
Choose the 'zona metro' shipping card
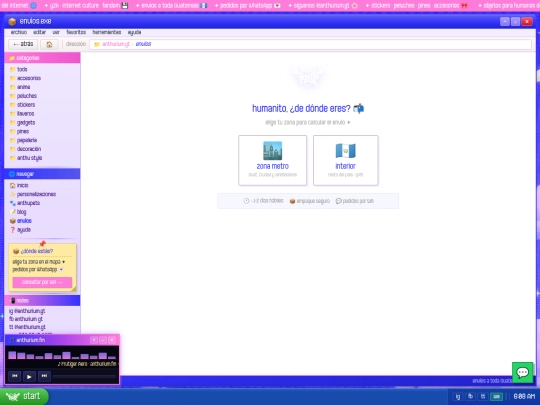click(x=272, y=160)
